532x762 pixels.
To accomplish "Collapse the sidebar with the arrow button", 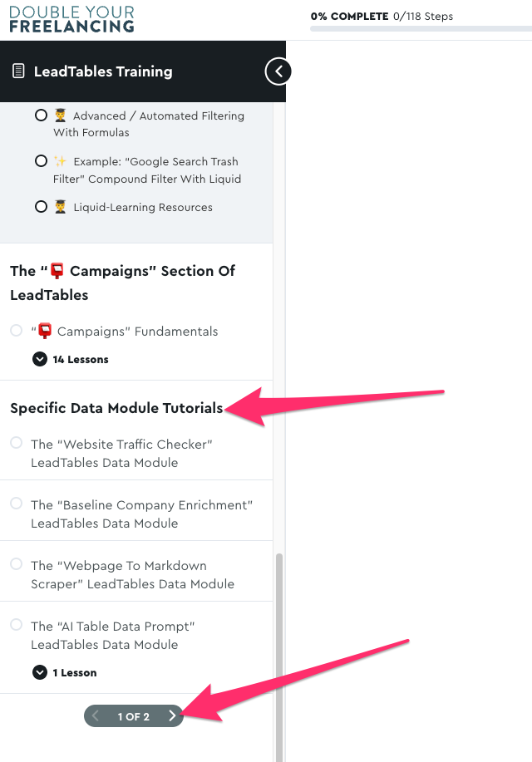I will coord(278,71).
